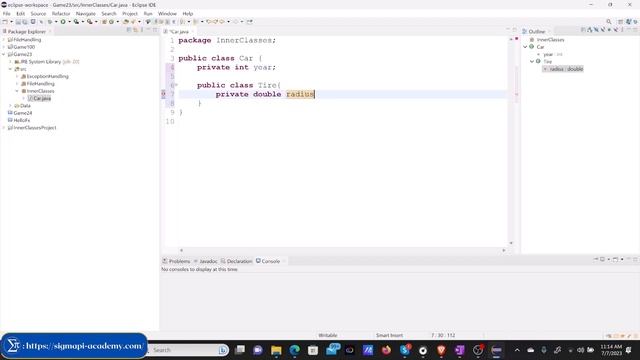Open the Navigate menu

[x=86, y=13]
